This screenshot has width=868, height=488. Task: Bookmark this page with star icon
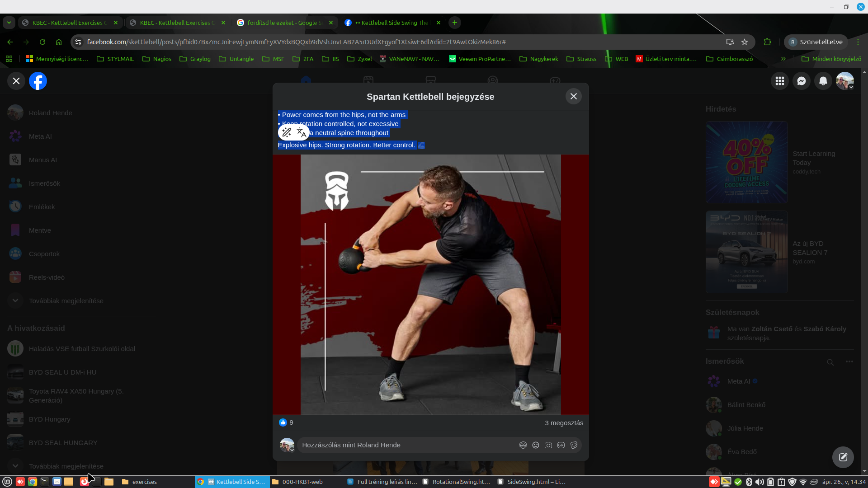[745, 42]
